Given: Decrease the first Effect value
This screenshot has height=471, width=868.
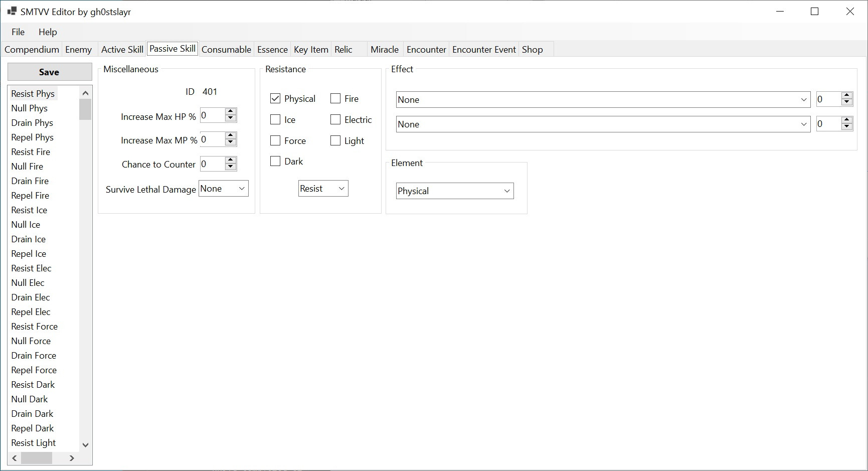Looking at the screenshot, I should coord(847,103).
